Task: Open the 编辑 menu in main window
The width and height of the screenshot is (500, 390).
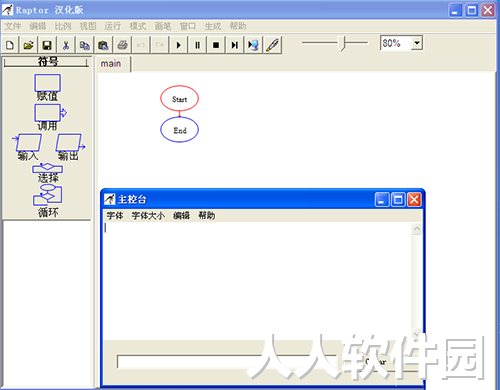Action: pyautogui.click(x=38, y=26)
